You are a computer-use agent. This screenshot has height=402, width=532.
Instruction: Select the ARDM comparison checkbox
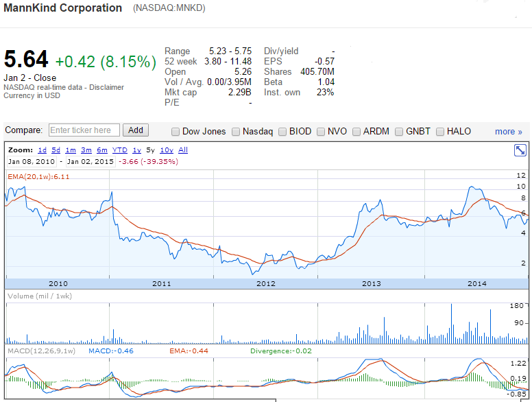[x=356, y=132]
